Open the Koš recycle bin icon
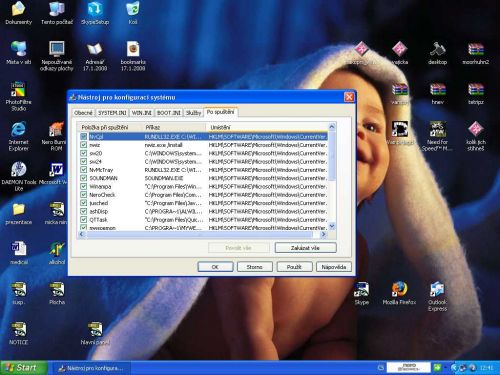The width and height of the screenshot is (500, 375). tap(133, 13)
